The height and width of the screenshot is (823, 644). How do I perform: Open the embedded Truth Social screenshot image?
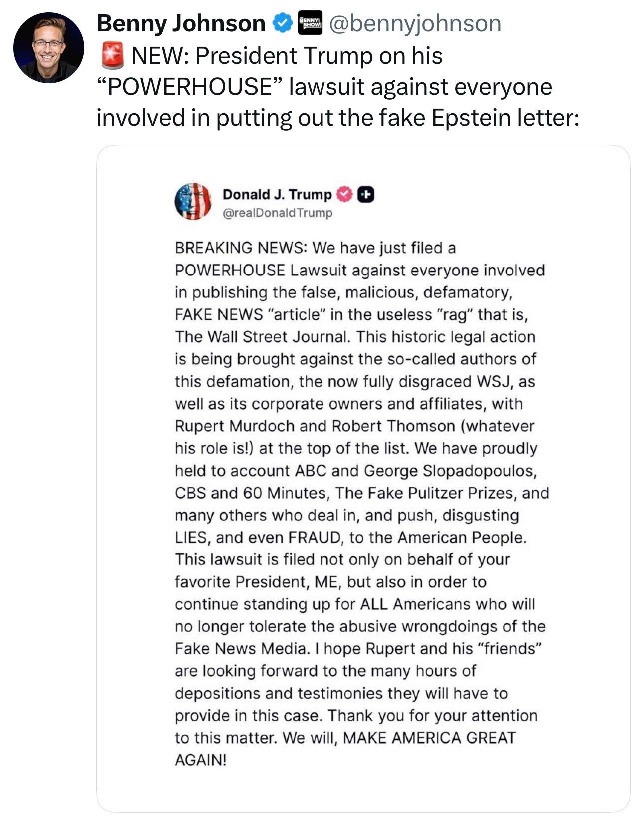(363, 479)
